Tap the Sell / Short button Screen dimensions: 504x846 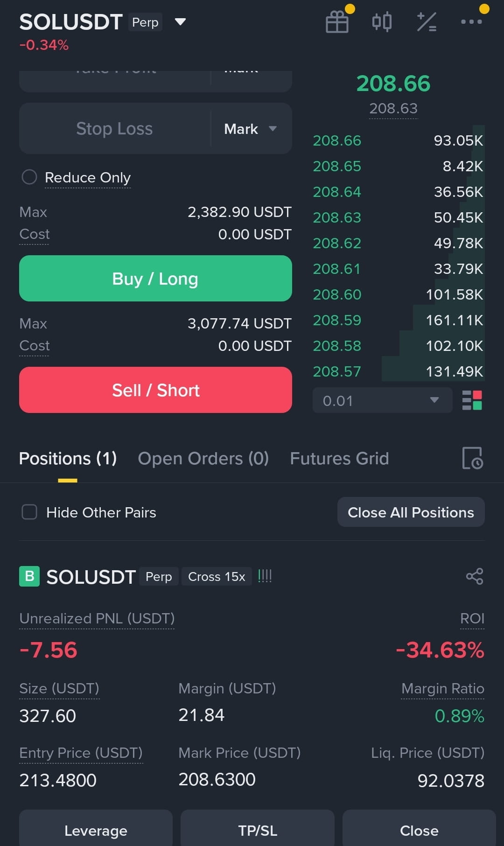[x=155, y=390]
